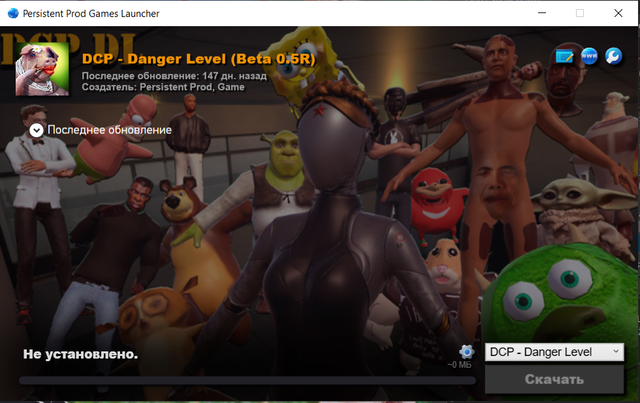The height and width of the screenshot is (403, 640).
Task: Click the pig game cover thumbnail
Action: [x=42, y=69]
